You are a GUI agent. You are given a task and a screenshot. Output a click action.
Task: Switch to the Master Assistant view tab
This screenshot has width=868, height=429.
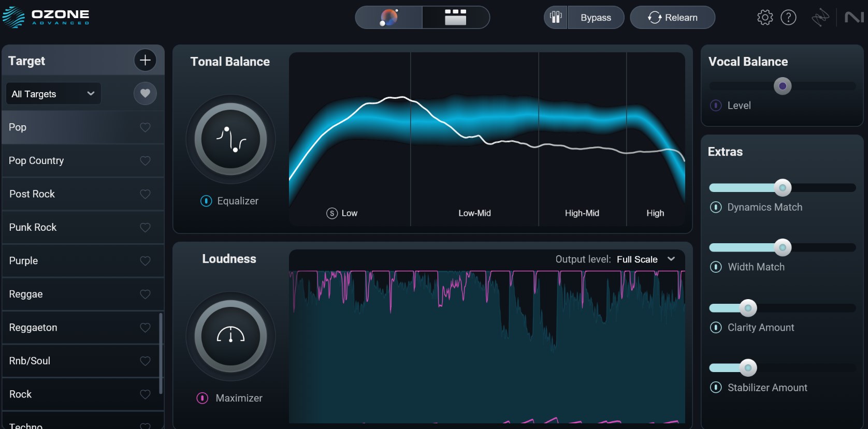pyautogui.click(x=389, y=18)
